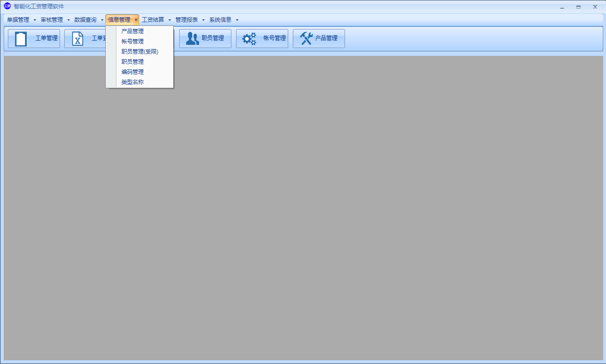
Task: Choose 职员管理 without (受限) in the open menu
Action: click(133, 62)
